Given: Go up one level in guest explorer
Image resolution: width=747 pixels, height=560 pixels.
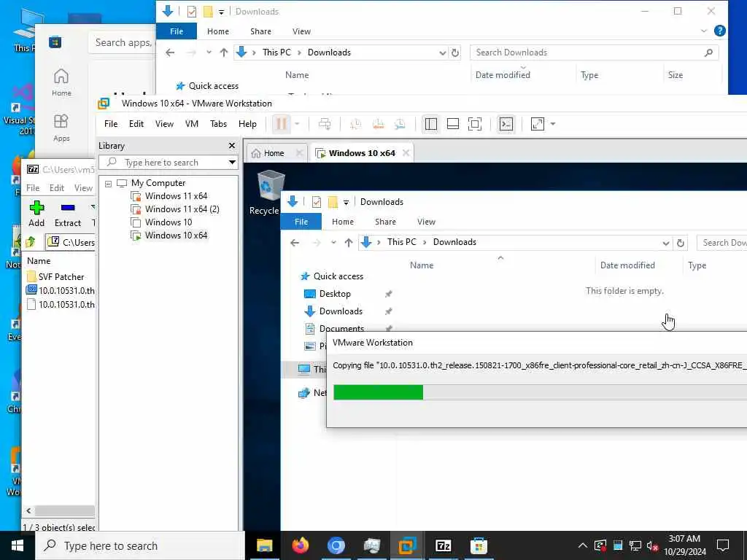Looking at the screenshot, I should pyautogui.click(x=349, y=243).
